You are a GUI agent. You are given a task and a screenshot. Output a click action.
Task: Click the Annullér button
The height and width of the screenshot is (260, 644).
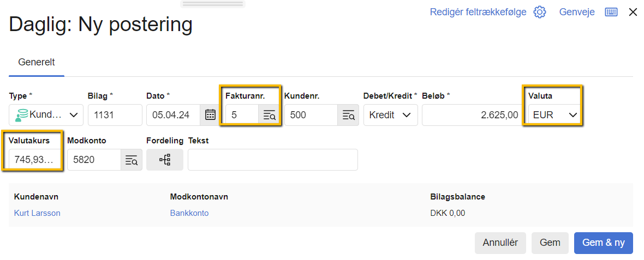point(500,243)
